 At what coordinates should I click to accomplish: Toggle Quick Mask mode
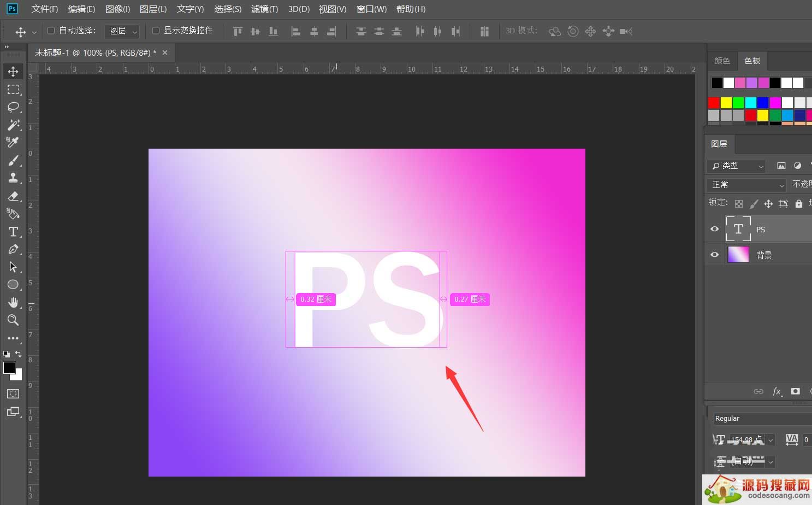point(13,394)
